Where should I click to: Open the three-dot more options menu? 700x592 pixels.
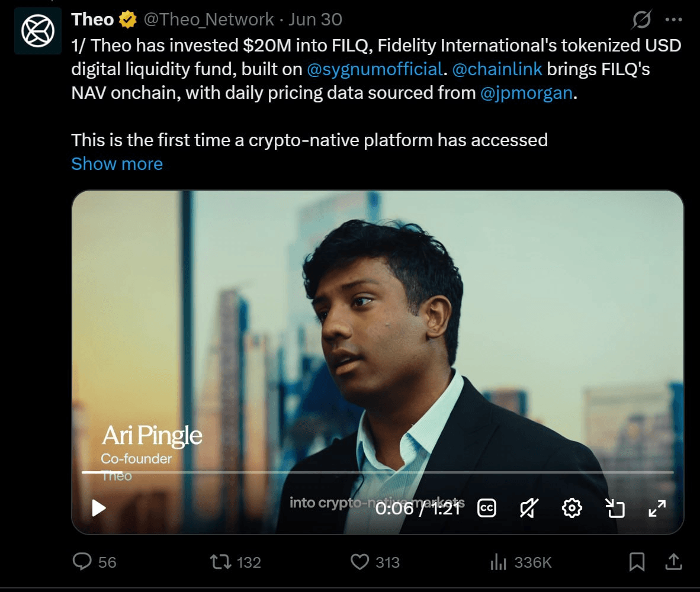pos(674,20)
